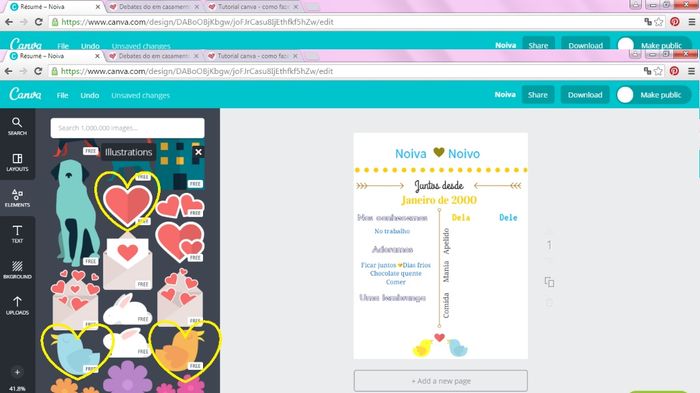Viewport: 700px width, 393px height.
Task: Bookmark the page with the star icon
Action: tap(658, 71)
